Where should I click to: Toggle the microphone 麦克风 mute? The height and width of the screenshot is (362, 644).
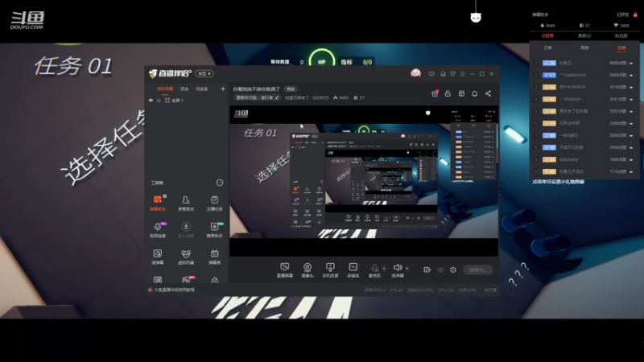(374, 270)
